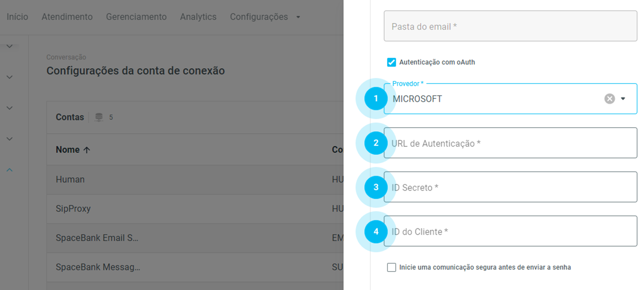Screen dimensions: 644x290
Task: Collapse the expanded sidebar section chevron
Action: 10,170
